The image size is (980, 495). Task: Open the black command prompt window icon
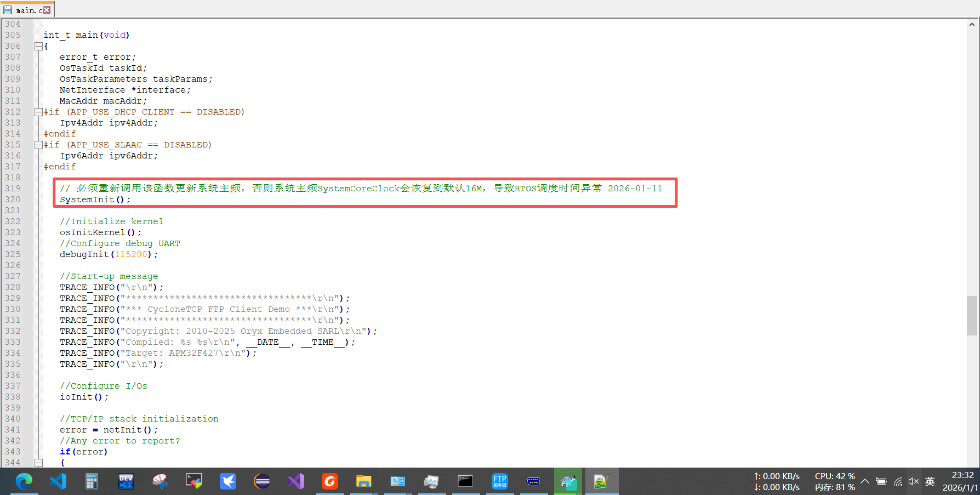(x=465, y=481)
